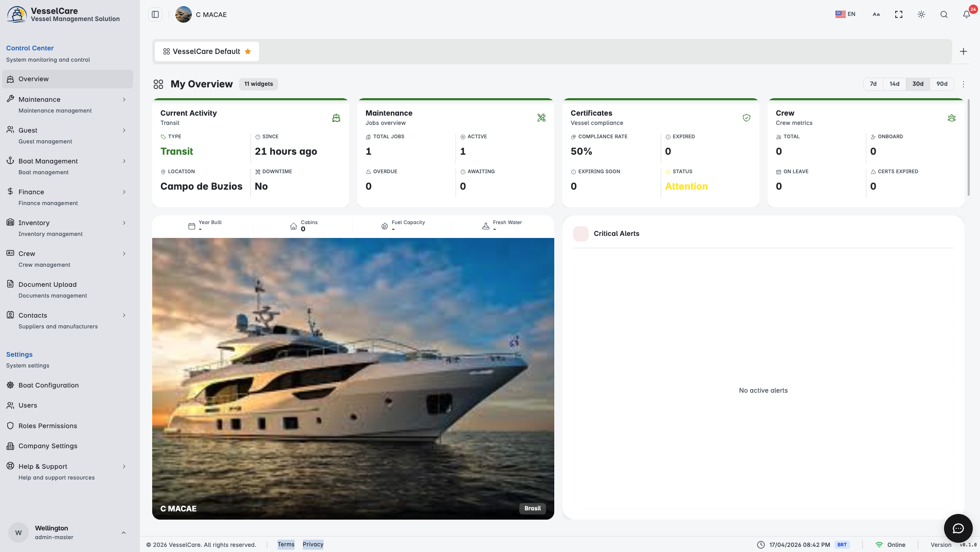Open the Privacy link in footer
The width and height of the screenshot is (980, 552).
pyautogui.click(x=313, y=544)
